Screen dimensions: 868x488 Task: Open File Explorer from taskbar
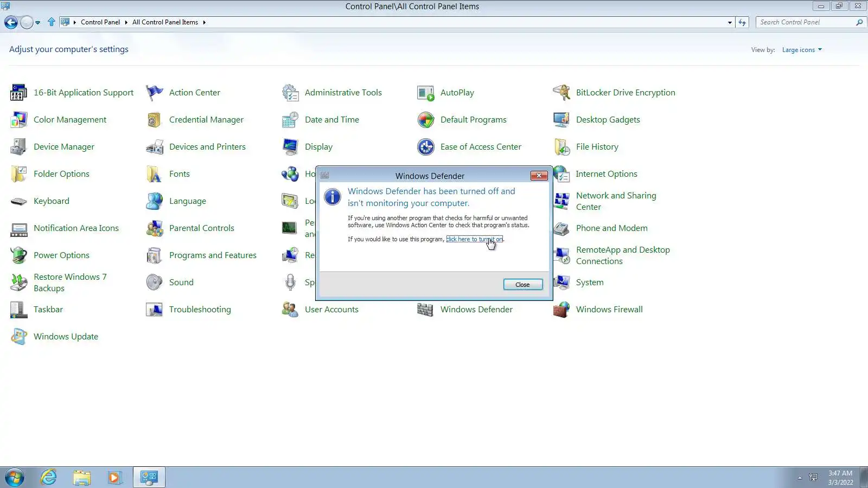click(82, 478)
